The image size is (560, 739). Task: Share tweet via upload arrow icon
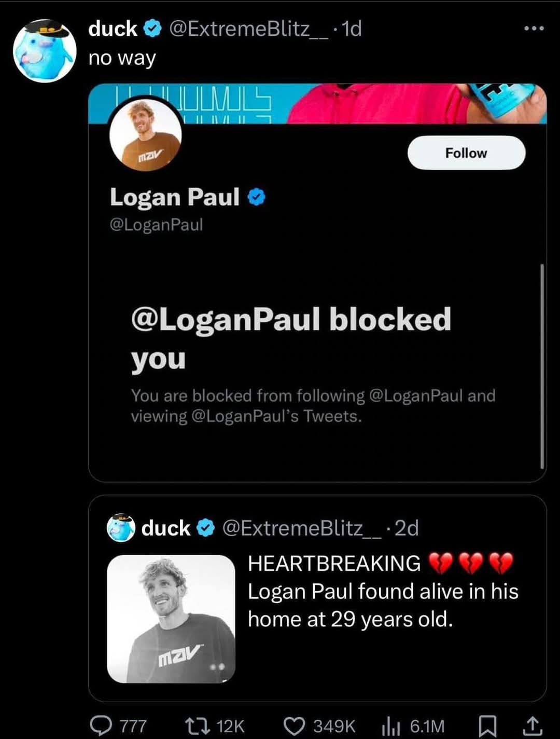[534, 726]
